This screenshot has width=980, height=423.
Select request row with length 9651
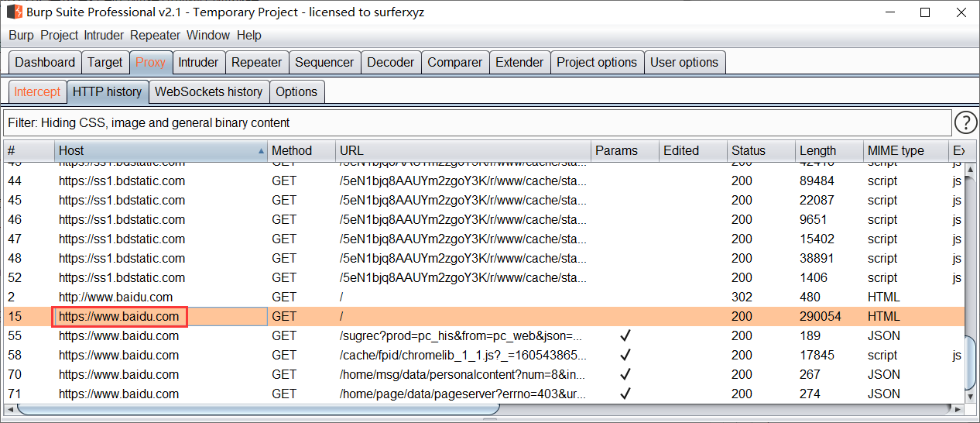(484, 219)
